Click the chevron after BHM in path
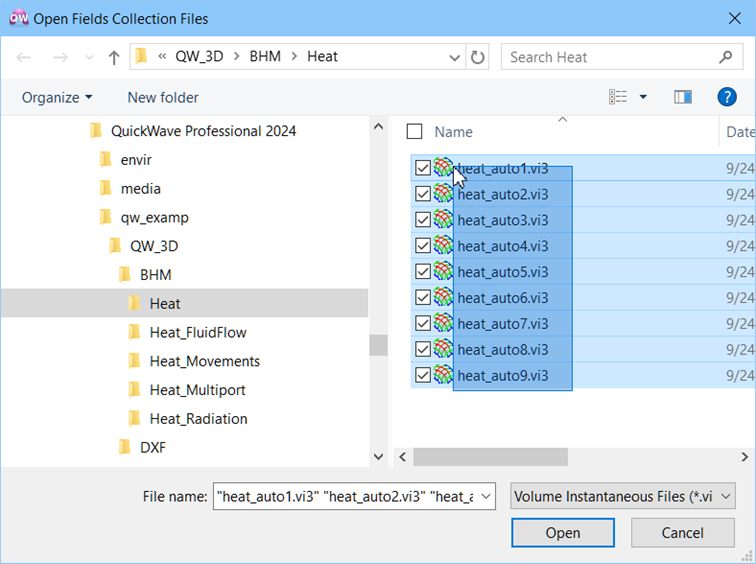The image size is (756, 564). pyautogui.click(x=294, y=56)
